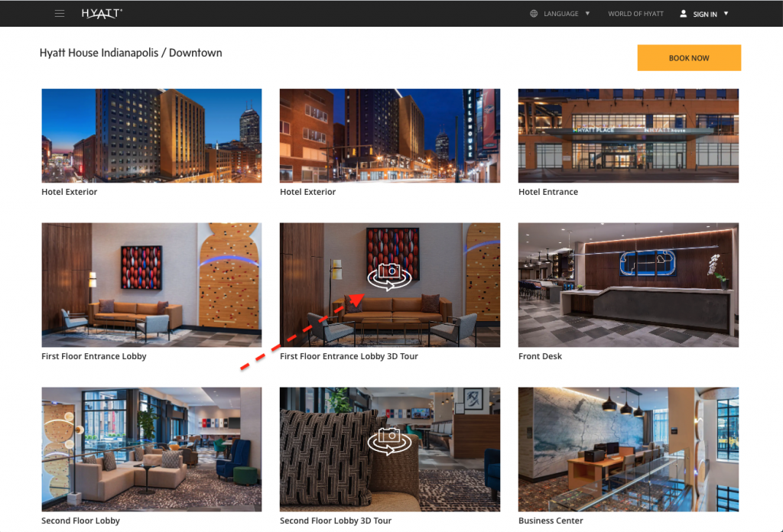Open the Hotel Entrance photo
This screenshot has height=532, width=783.
pyautogui.click(x=629, y=136)
